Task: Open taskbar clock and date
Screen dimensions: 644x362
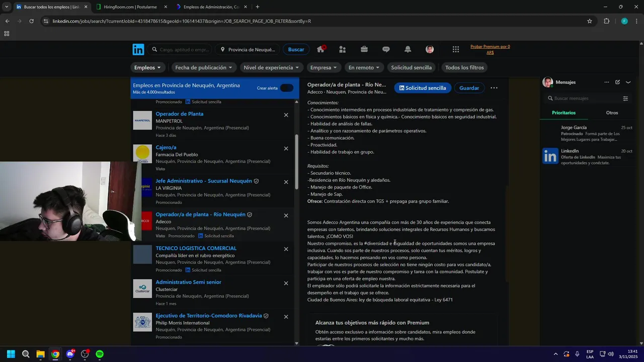Action: pyautogui.click(x=628, y=354)
